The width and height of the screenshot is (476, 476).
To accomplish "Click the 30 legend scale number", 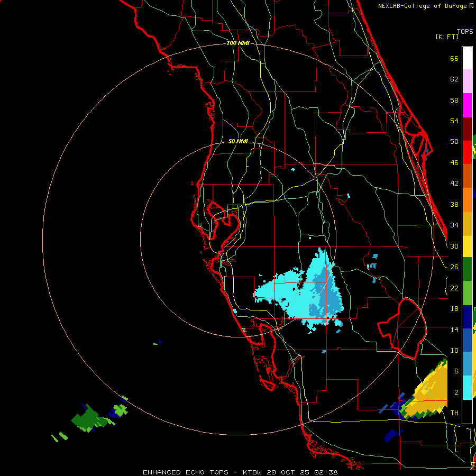I will 454,246.
